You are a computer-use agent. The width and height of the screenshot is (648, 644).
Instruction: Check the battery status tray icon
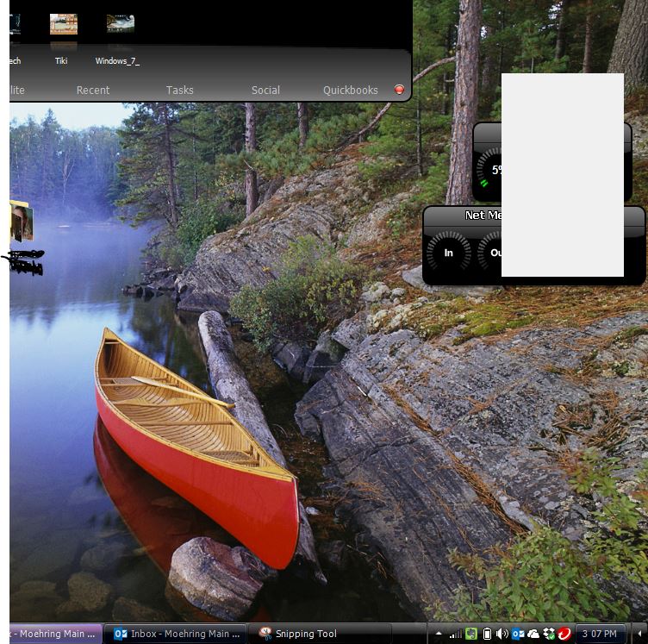(x=487, y=635)
